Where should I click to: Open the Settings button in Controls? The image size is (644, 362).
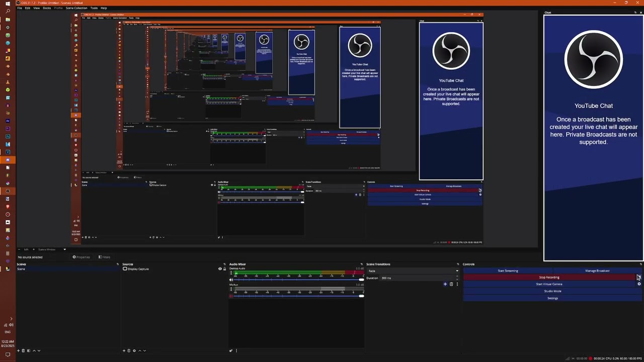click(x=552, y=298)
